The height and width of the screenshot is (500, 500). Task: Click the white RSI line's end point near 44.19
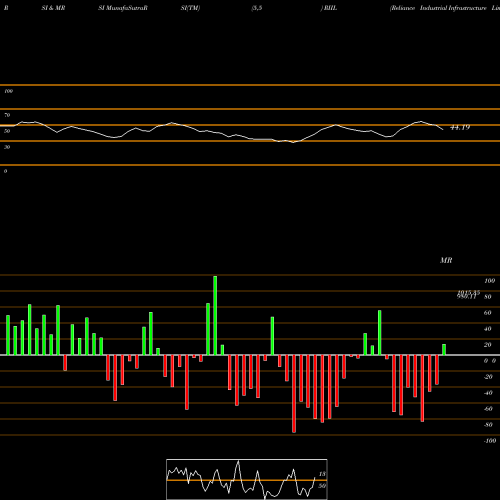[x=443, y=129]
